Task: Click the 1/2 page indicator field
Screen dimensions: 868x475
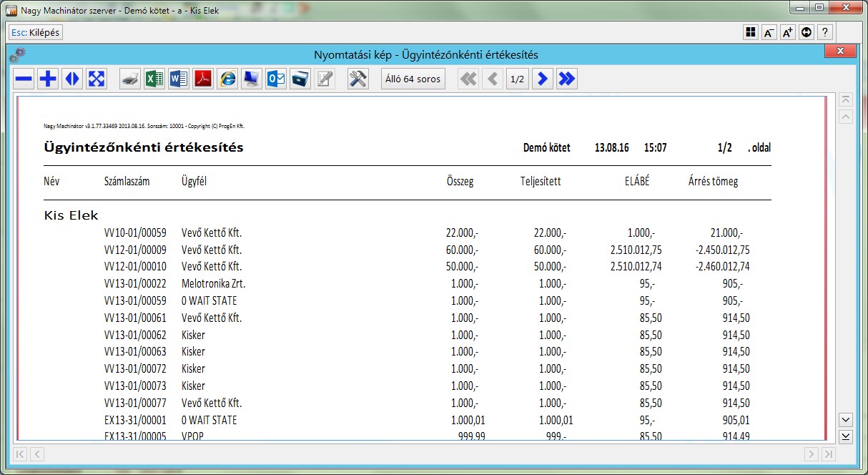Action: pyautogui.click(x=517, y=79)
